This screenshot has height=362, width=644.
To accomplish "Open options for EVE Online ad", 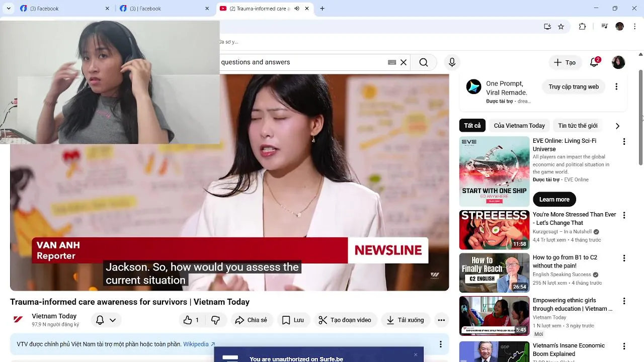I will click(624, 142).
